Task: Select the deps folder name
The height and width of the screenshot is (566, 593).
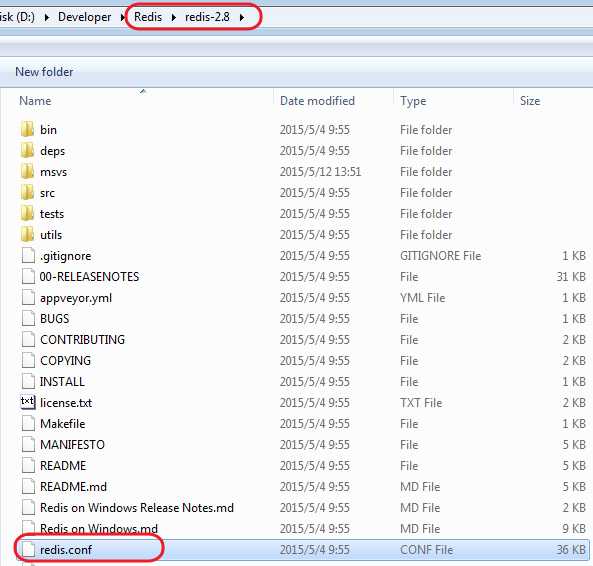Action: pyautogui.click(x=53, y=151)
